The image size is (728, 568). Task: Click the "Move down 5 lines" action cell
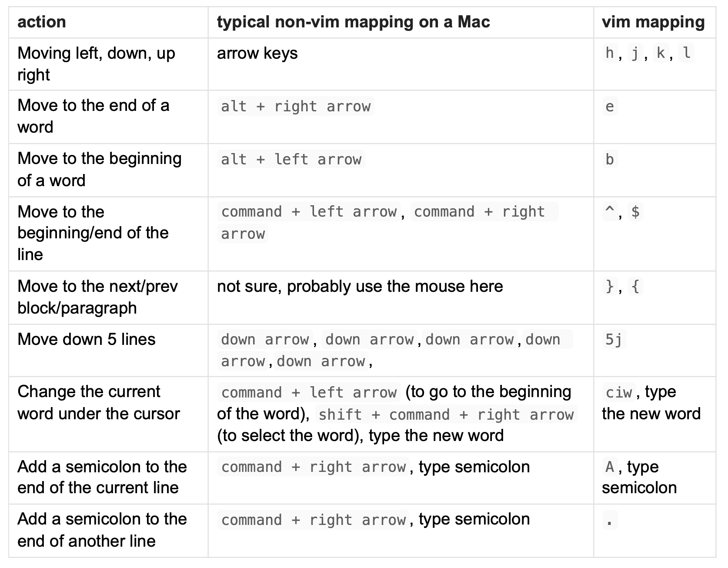click(86, 340)
